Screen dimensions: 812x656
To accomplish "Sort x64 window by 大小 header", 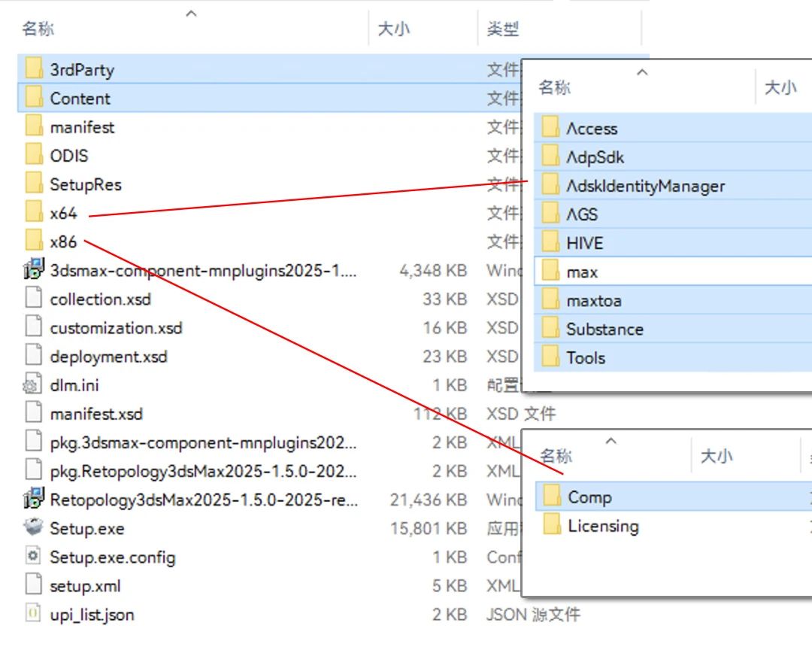I will [780, 87].
